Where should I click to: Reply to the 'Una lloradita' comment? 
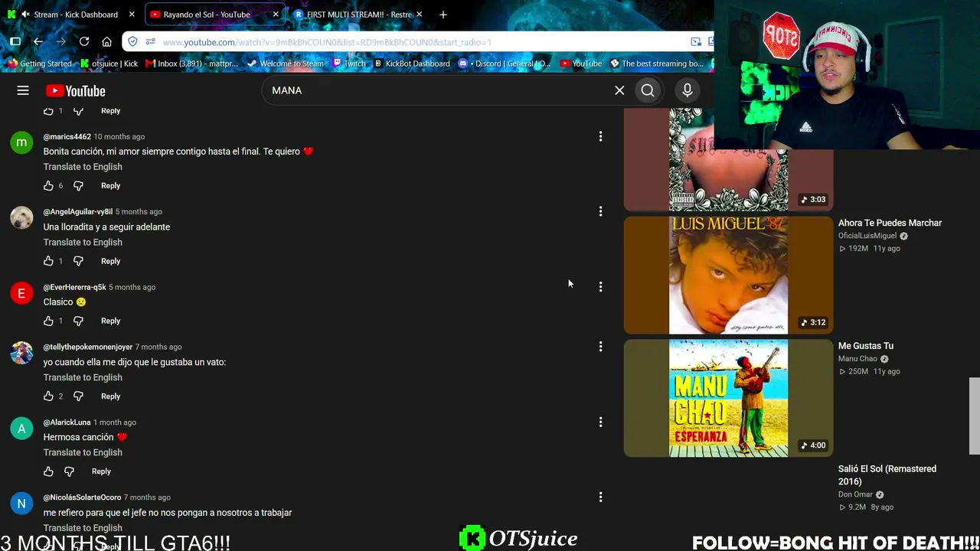point(110,261)
